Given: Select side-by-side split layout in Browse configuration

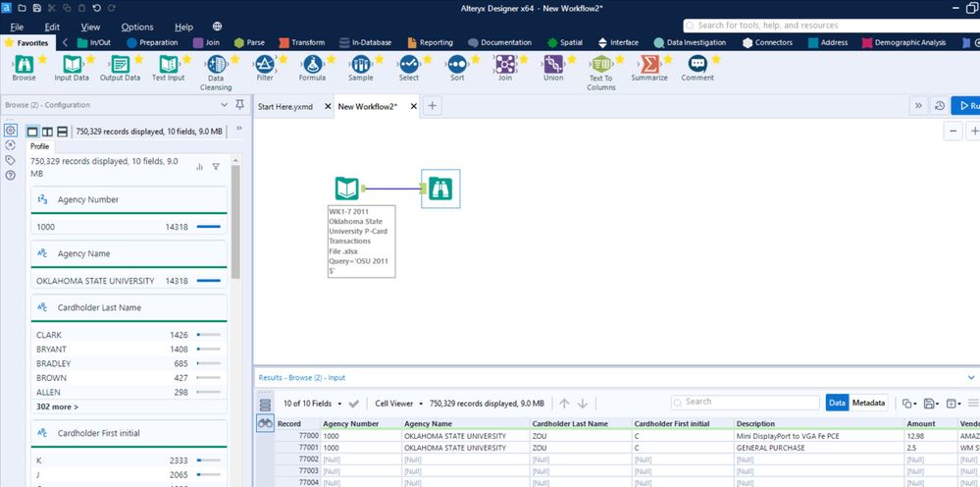Looking at the screenshot, I should coord(47,132).
